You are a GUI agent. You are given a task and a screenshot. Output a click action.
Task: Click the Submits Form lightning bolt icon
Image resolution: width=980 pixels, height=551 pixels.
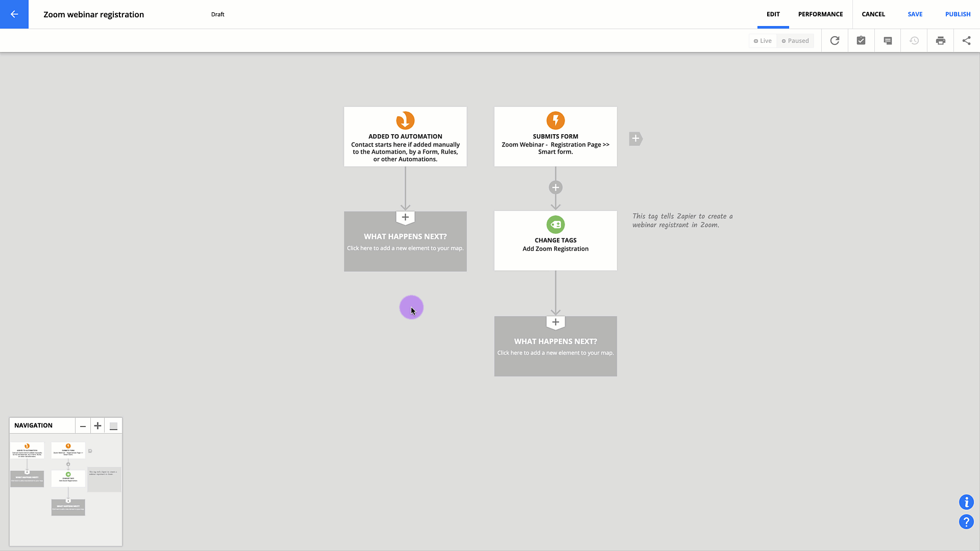tap(555, 120)
